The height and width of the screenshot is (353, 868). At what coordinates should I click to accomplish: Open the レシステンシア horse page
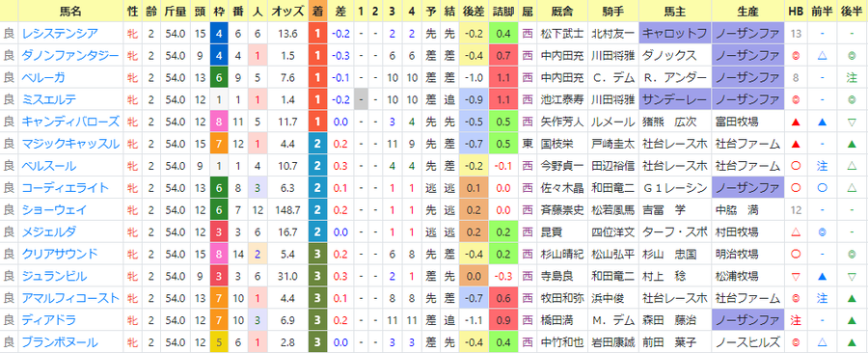click(x=59, y=34)
